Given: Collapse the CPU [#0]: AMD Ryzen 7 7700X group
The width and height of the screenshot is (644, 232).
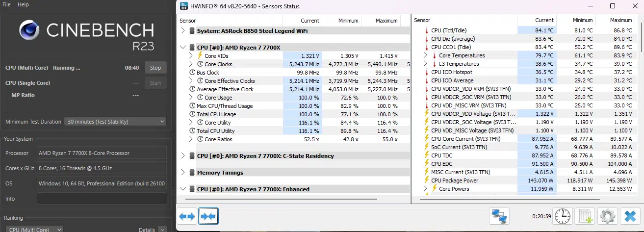Looking at the screenshot, I should pyautogui.click(x=183, y=48).
